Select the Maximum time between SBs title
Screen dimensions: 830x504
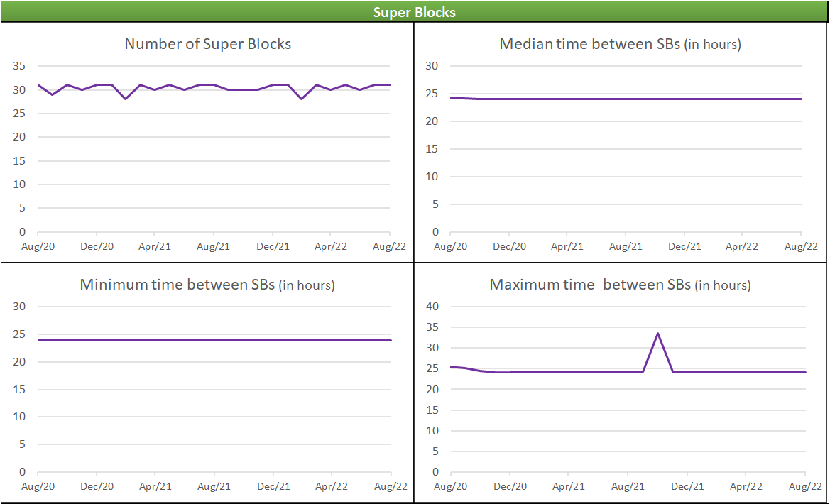(620, 285)
